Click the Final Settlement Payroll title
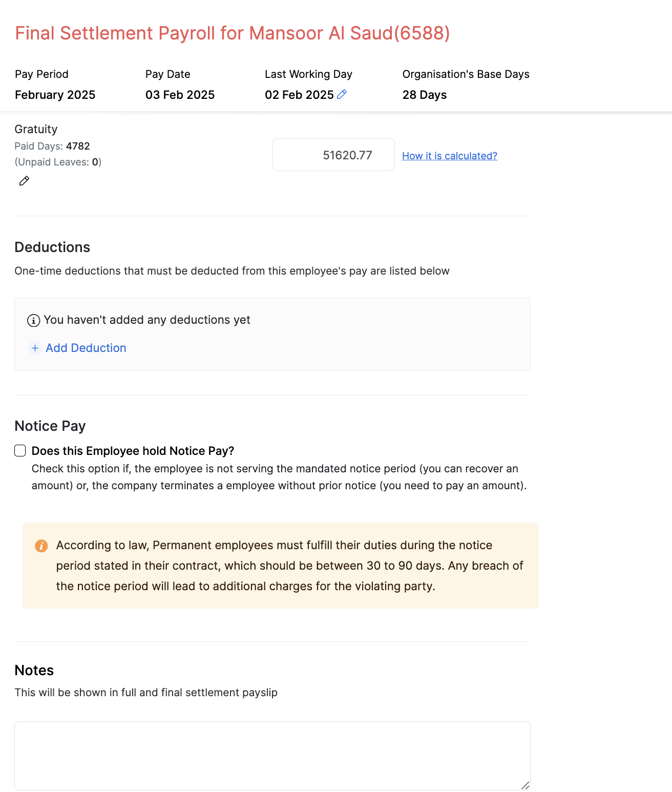Viewport: 672px width, 792px height. 232,33
